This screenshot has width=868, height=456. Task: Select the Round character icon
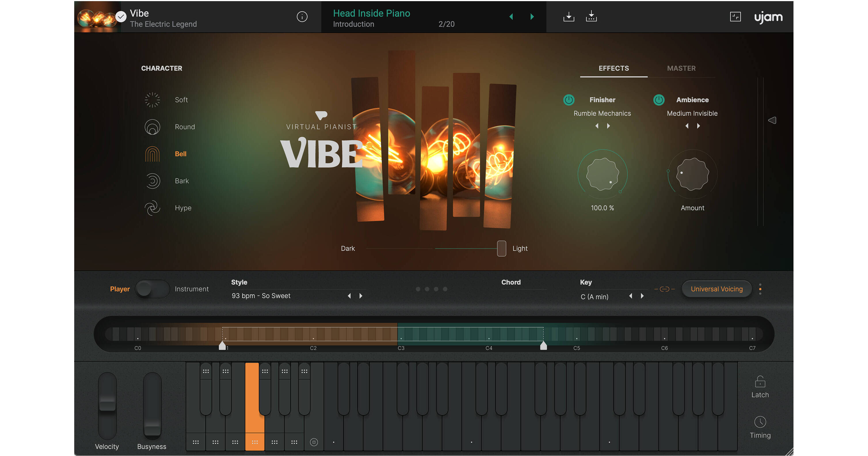pos(152,127)
